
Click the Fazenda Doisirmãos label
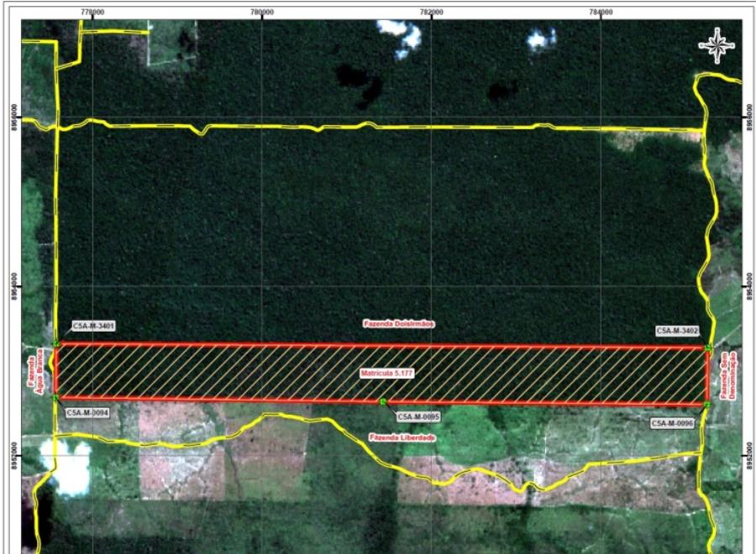[399, 324]
